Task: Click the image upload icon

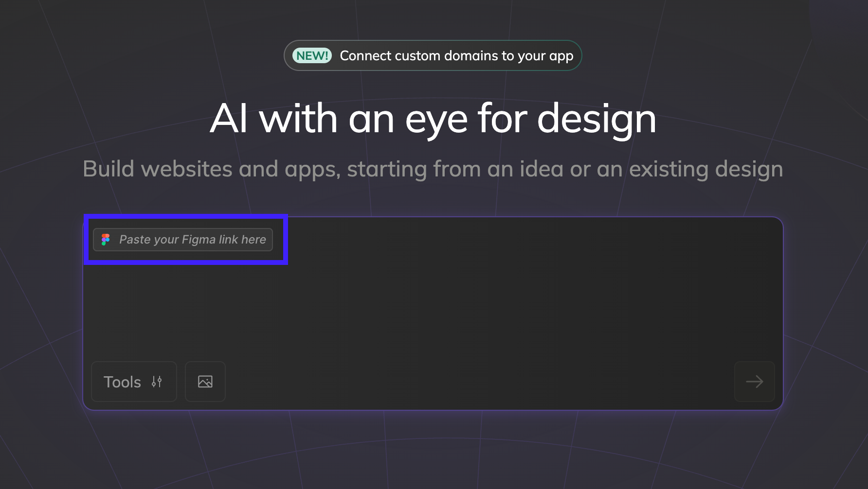Action: point(205,382)
